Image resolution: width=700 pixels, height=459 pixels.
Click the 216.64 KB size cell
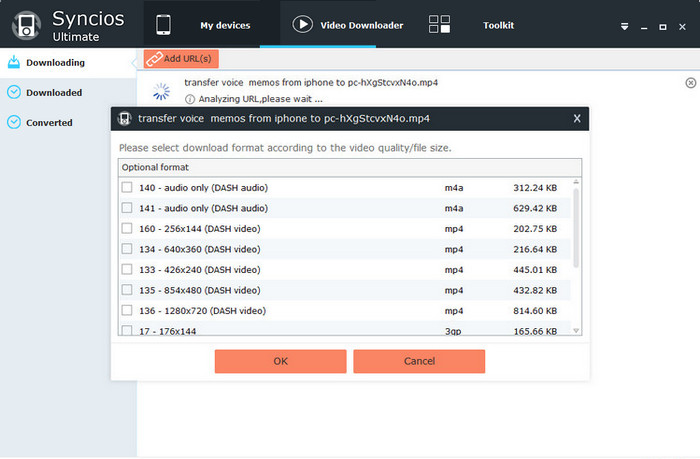click(x=535, y=250)
